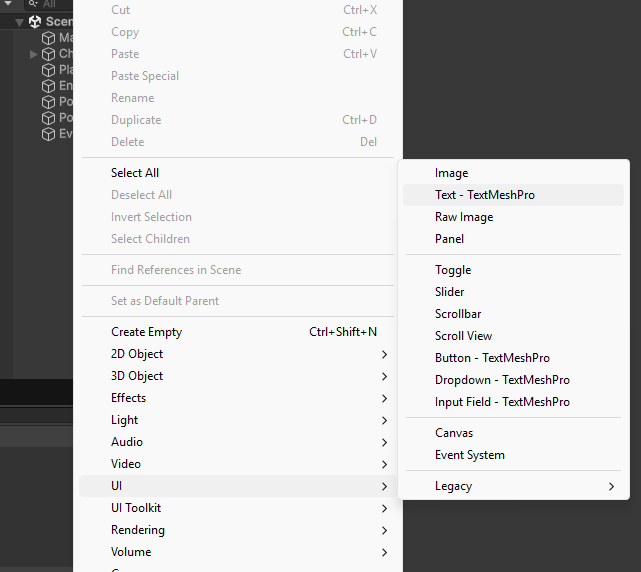Open the Legacy UI submenu
Viewport: 641px width, 572px height.
[x=513, y=487]
